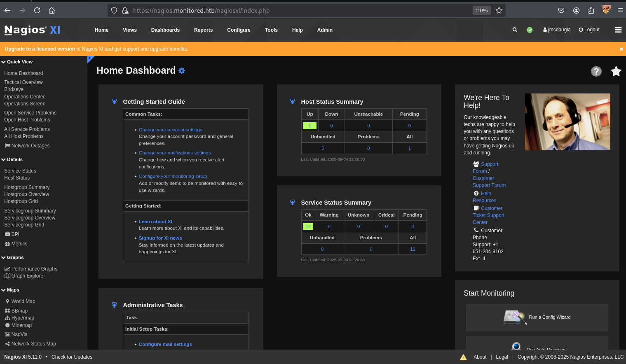Click the Nagios XI logo

33,30
